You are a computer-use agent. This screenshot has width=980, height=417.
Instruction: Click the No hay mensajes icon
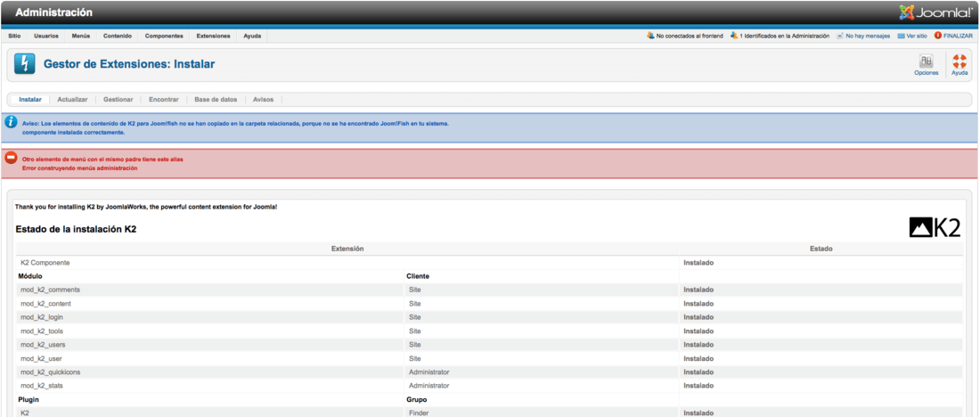coord(840,37)
